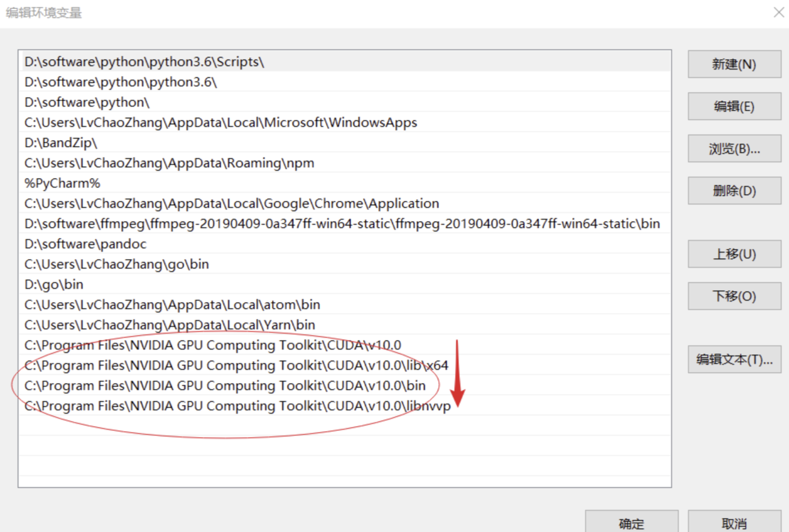
Task: Select the AppData\Roaming\npm entry
Action: pyautogui.click(x=345, y=163)
